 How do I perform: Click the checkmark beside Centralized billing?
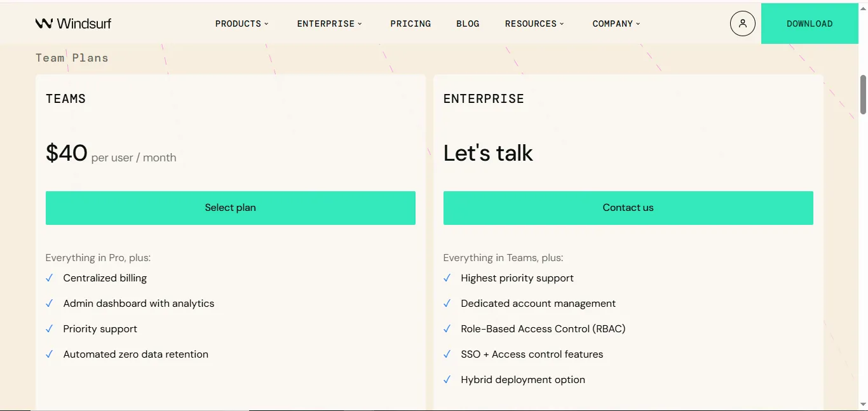point(50,278)
